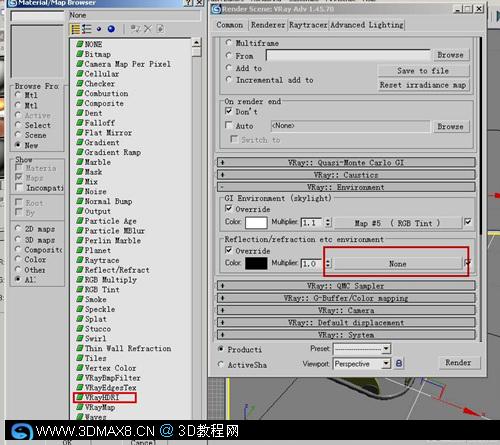
Task: Click the green map icon beside VRayHDRI
Action: pos(79,397)
